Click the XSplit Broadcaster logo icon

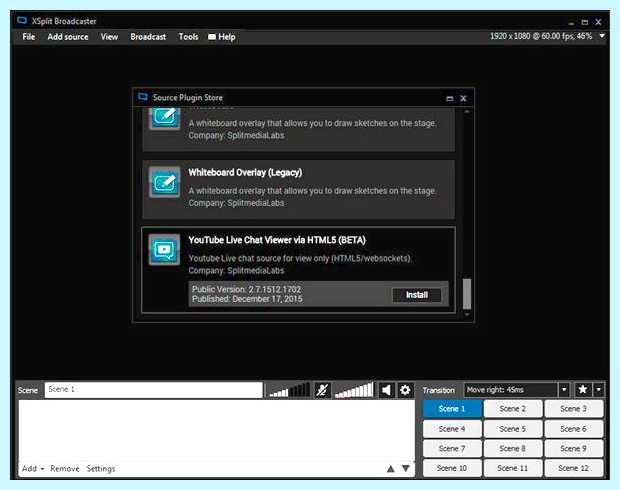(x=22, y=20)
